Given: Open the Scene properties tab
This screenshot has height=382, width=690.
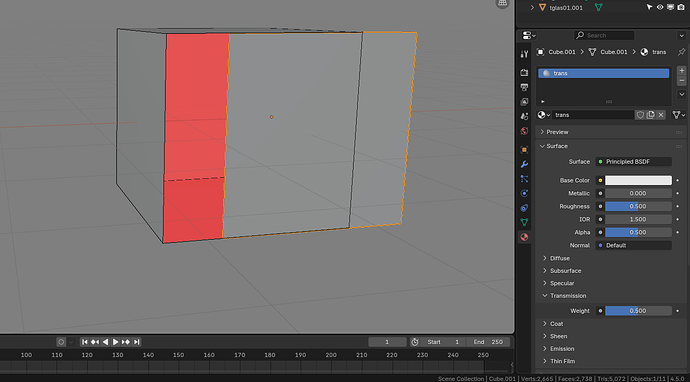Looking at the screenshot, I should click(x=524, y=117).
